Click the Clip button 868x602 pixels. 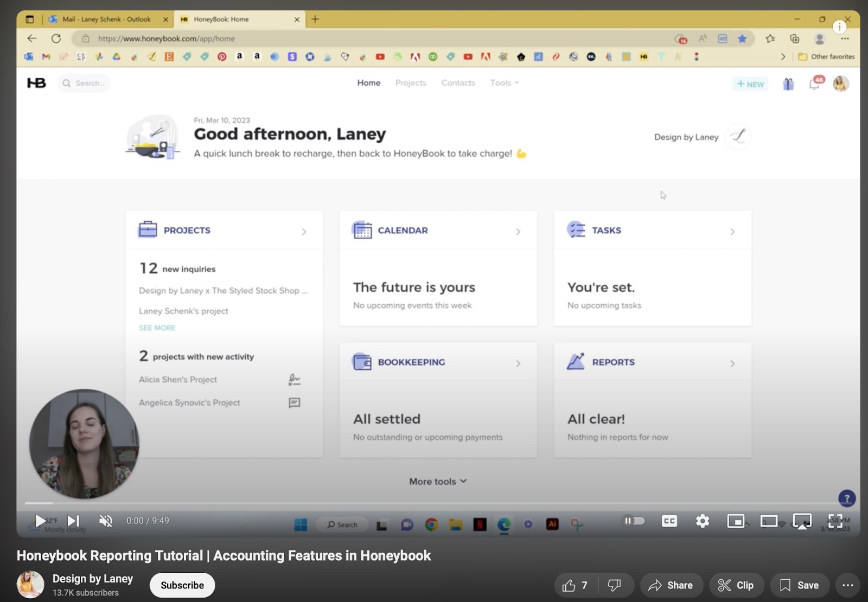(736, 585)
